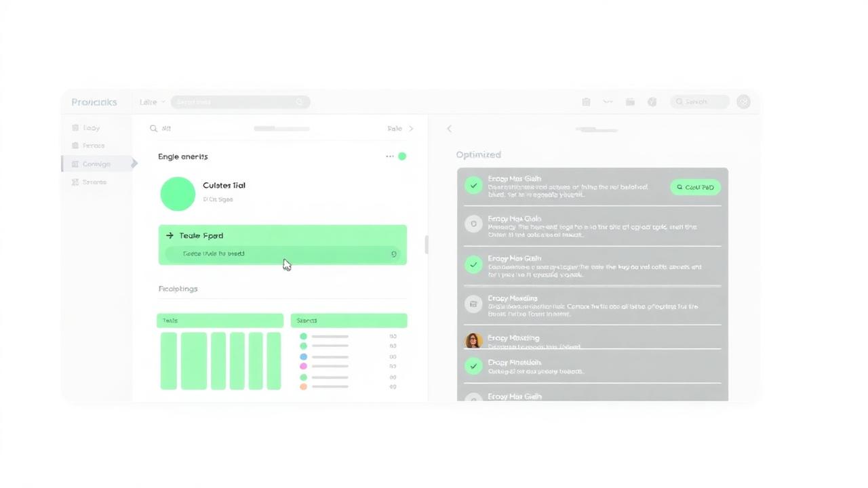Click the round dark badge icon beside the folder
Screen dimensions: 868x488
coord(652,102)
